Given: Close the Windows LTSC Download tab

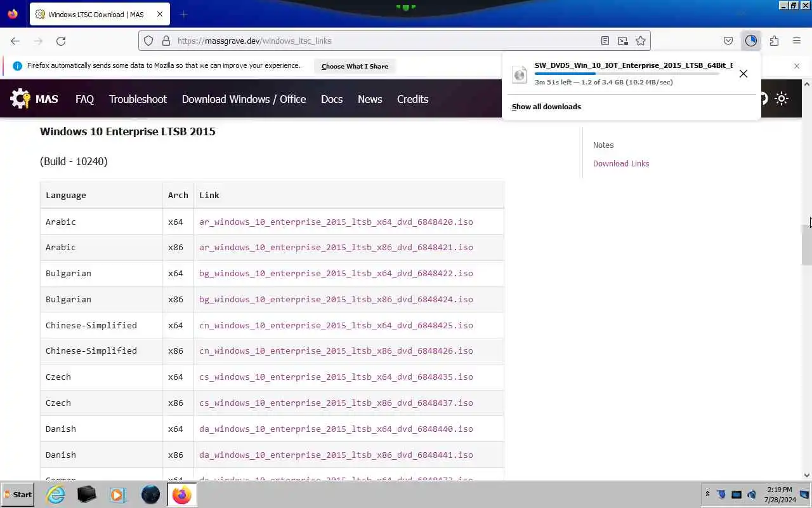Looking at the screenshot, I should coord(159,14).
